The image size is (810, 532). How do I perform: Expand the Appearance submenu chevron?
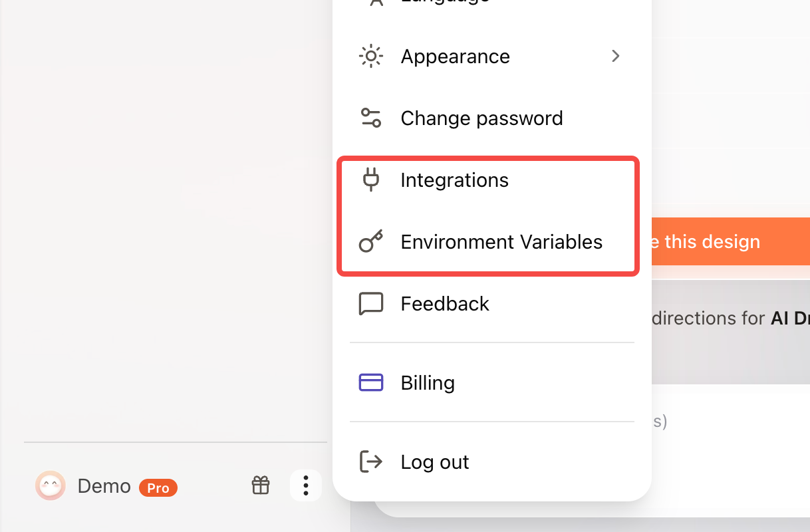[616, 57]
